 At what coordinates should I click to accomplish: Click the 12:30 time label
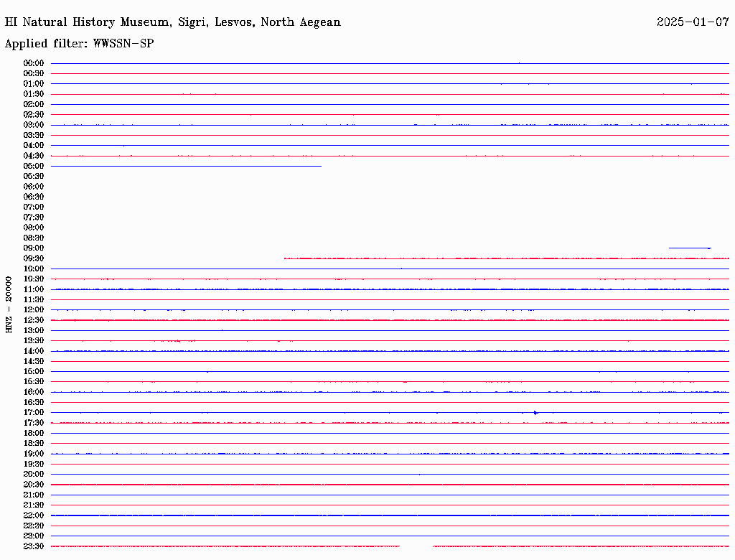(x=33, y=320)
